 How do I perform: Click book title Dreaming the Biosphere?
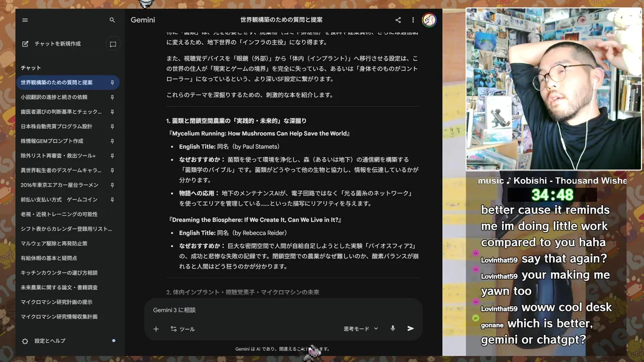tap(256, 220)
